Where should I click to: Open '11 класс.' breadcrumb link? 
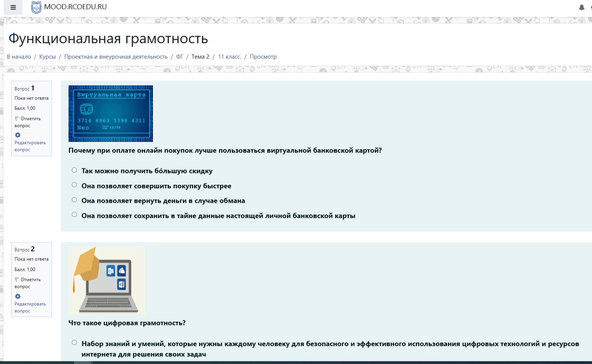[x=230, y=56]
